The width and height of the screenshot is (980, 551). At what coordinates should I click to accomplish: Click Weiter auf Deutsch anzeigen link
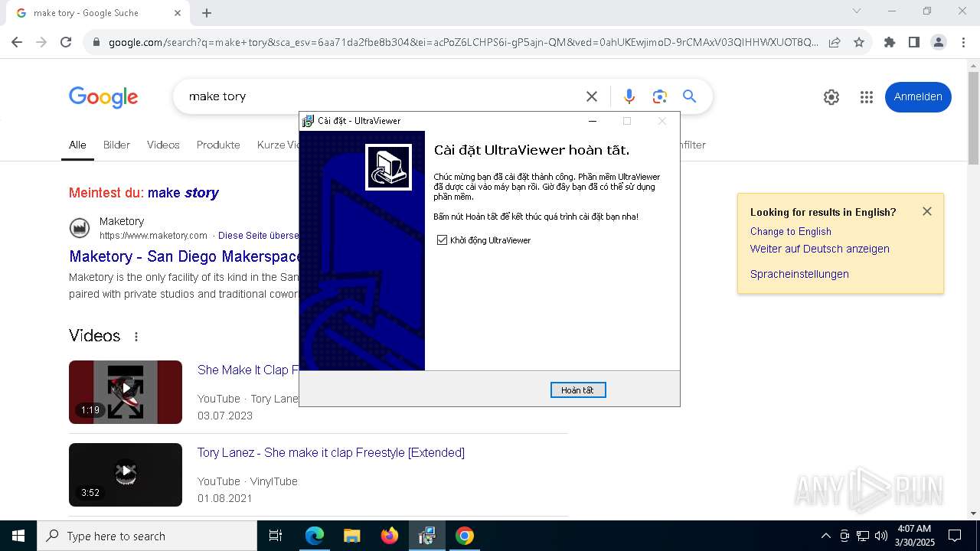pos(820,249)
